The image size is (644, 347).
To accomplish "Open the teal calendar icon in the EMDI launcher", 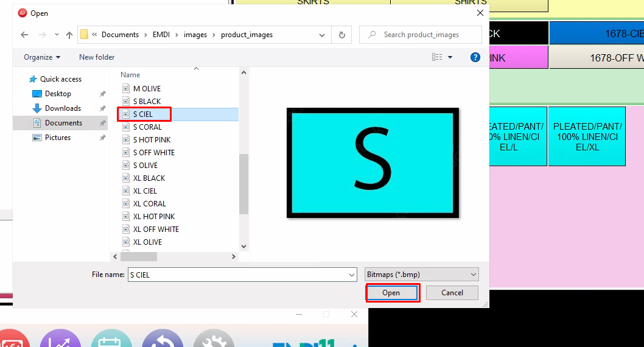I will tap(111, 338).
